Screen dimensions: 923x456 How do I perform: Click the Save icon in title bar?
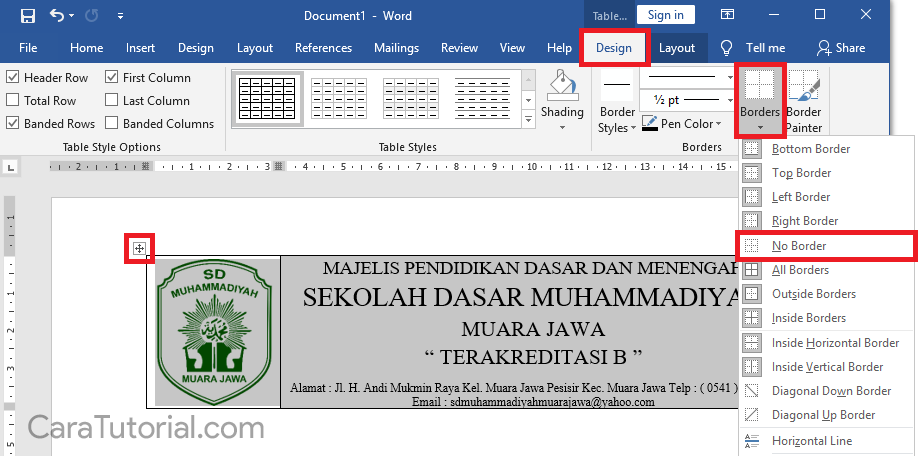point(28,16)
